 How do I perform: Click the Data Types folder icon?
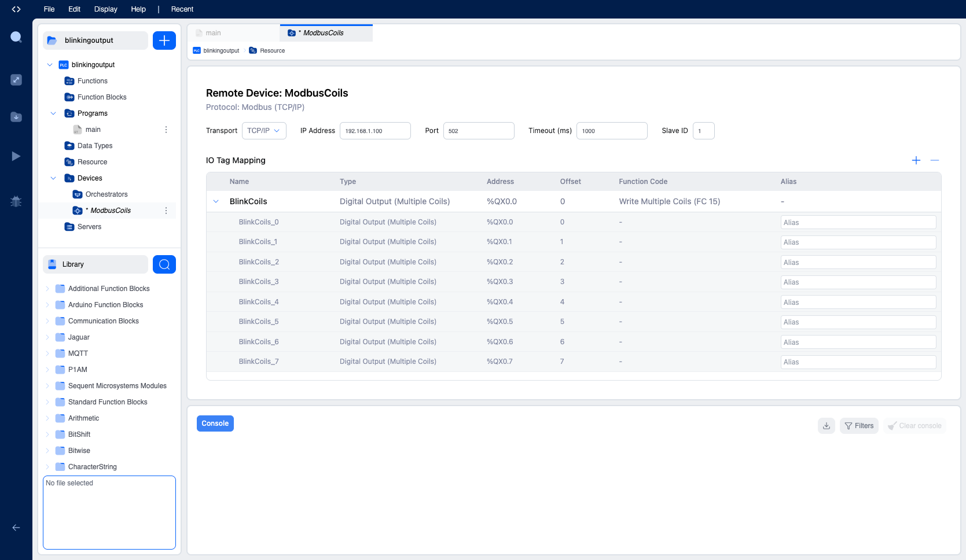click(69, 146)
